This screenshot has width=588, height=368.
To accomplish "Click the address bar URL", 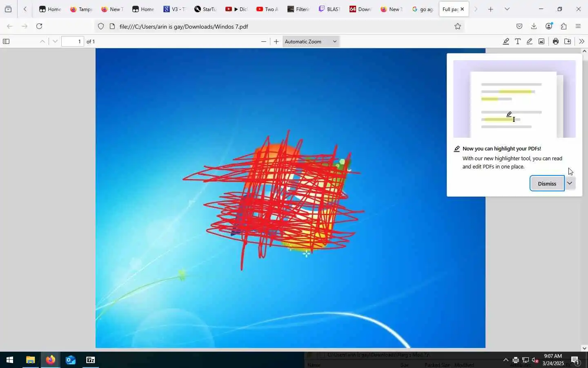I will coord(184,27).
